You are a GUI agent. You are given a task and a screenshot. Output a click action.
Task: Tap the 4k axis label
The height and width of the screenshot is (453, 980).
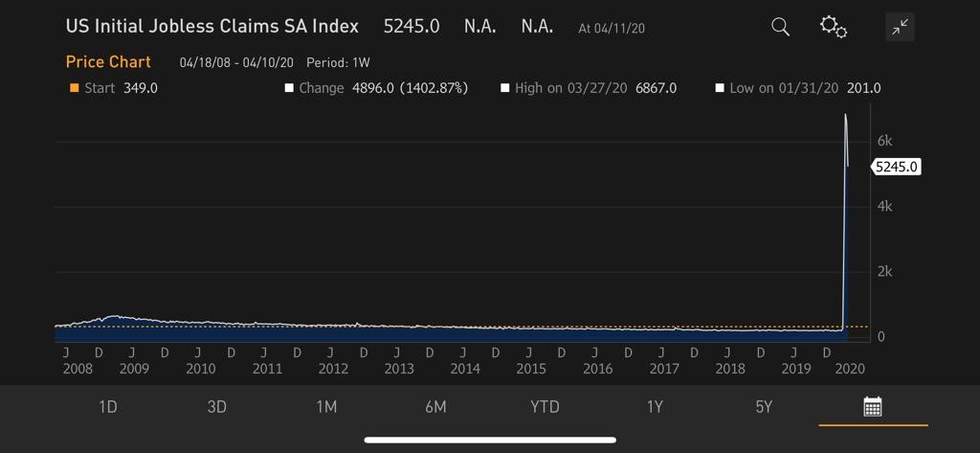click(884, 207)
